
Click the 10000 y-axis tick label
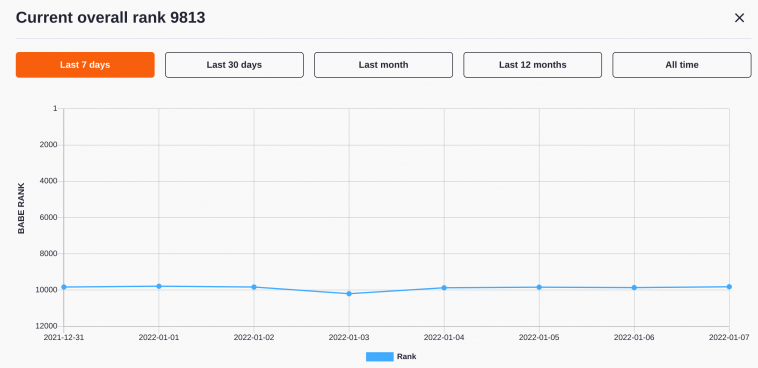click(48, 290)
